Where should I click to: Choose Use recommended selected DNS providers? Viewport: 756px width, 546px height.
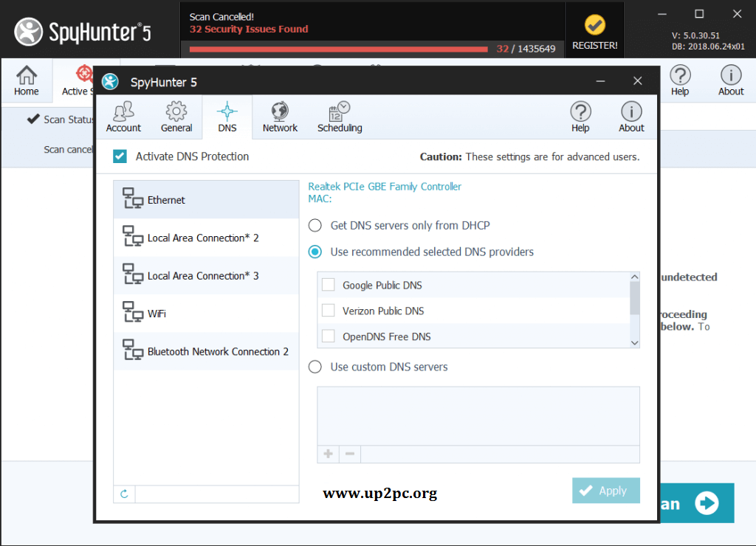point(315,252)
